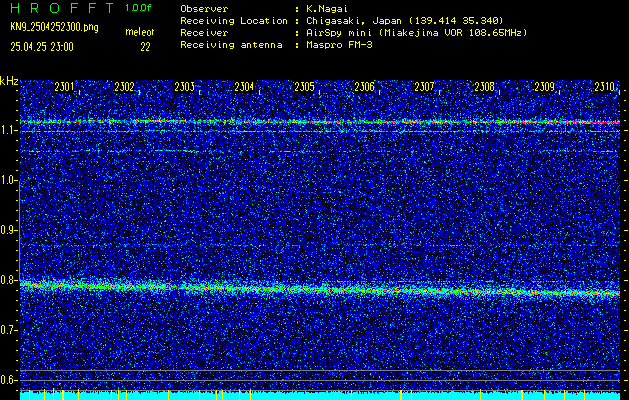Click the meteor count value 22

[x=145, y=47]
